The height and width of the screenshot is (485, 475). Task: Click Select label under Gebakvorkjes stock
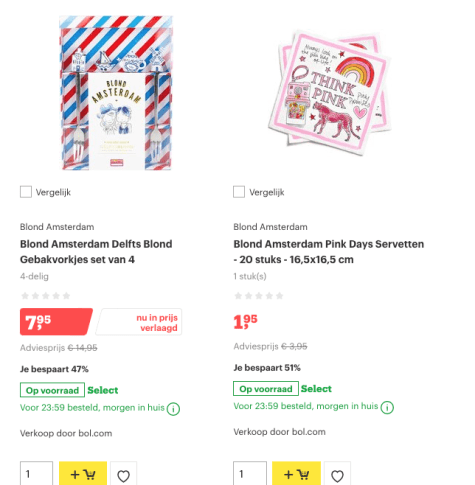103,390
